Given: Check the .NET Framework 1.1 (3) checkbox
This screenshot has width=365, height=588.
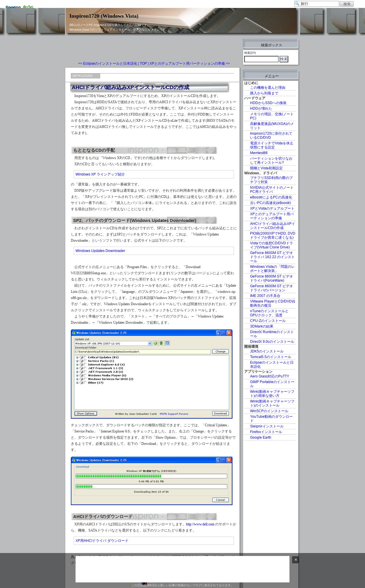Looking at the screenshot, I should (x=85, y=368).
